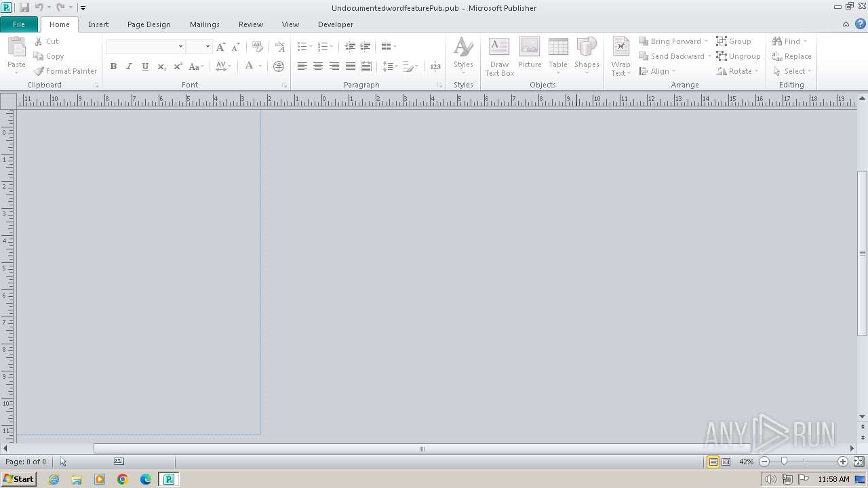Click the Zoom In plus button
Screen dimensions: 868x488
(843, 462)
